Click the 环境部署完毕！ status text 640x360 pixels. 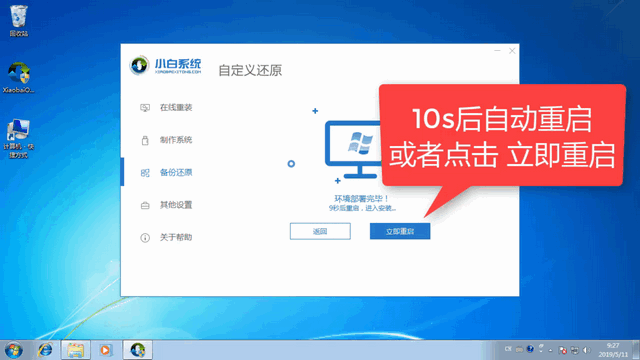[x=362, y=199]
